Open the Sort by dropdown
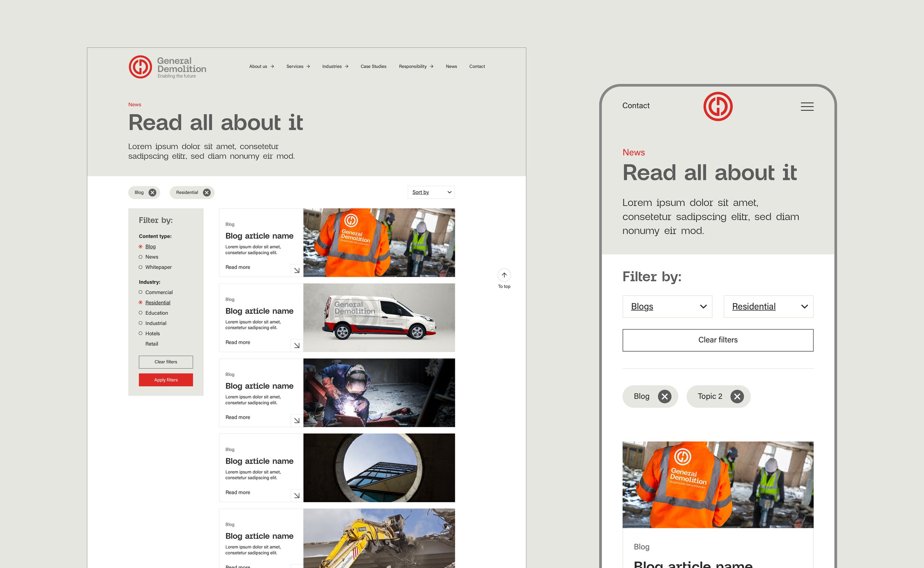The image size is (924, 568). pyautogui.click(x=431, y=192)
